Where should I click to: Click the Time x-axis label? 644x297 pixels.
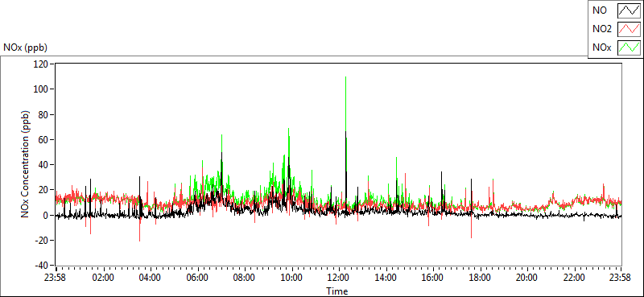[337, 291]
